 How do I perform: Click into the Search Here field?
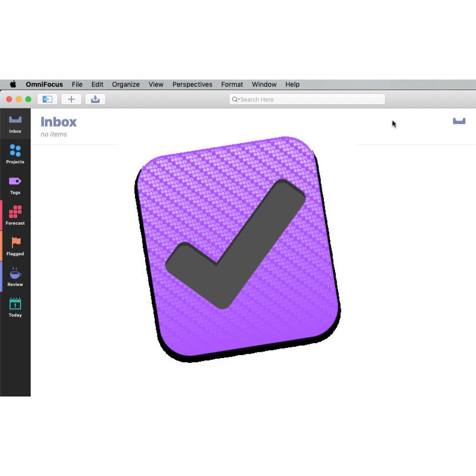311,100
